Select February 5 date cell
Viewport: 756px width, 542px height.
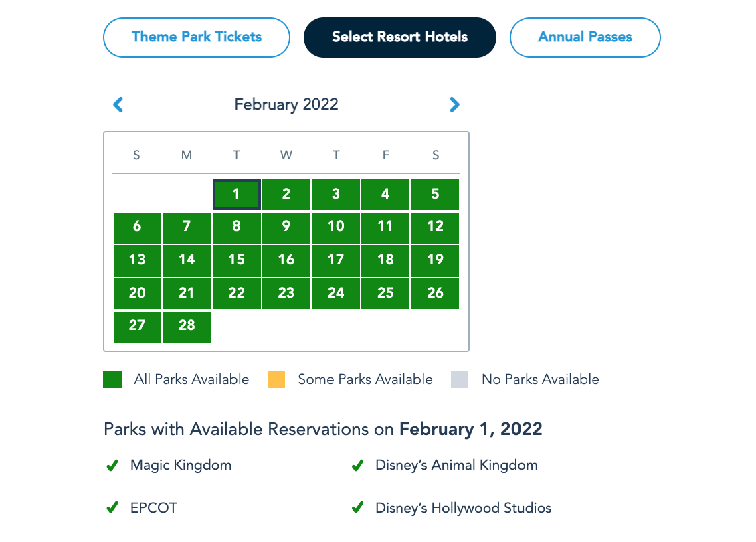tap(435, 195)
